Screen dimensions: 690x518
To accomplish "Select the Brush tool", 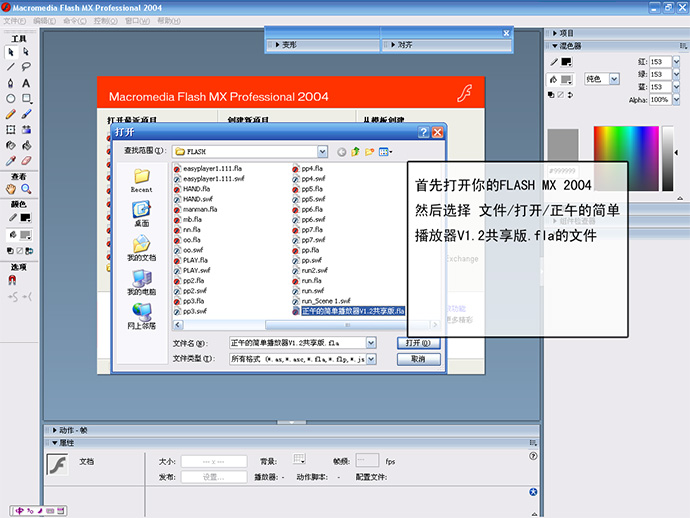I will click(x=26, y=114).
